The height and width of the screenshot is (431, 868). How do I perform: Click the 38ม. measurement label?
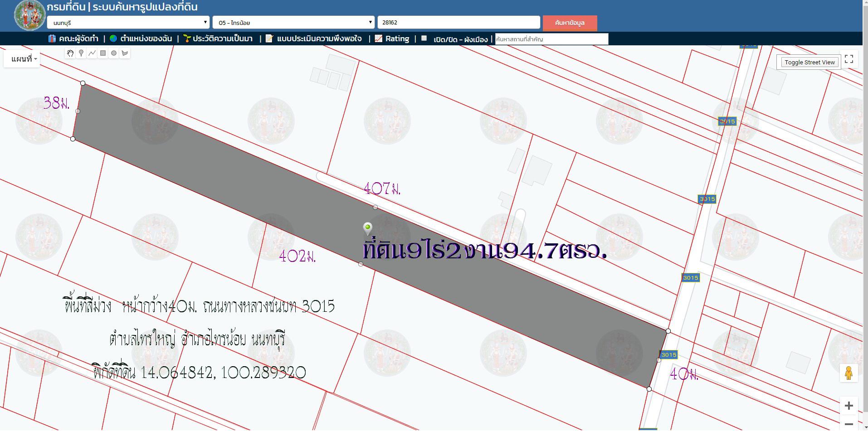tap(57, 103)
